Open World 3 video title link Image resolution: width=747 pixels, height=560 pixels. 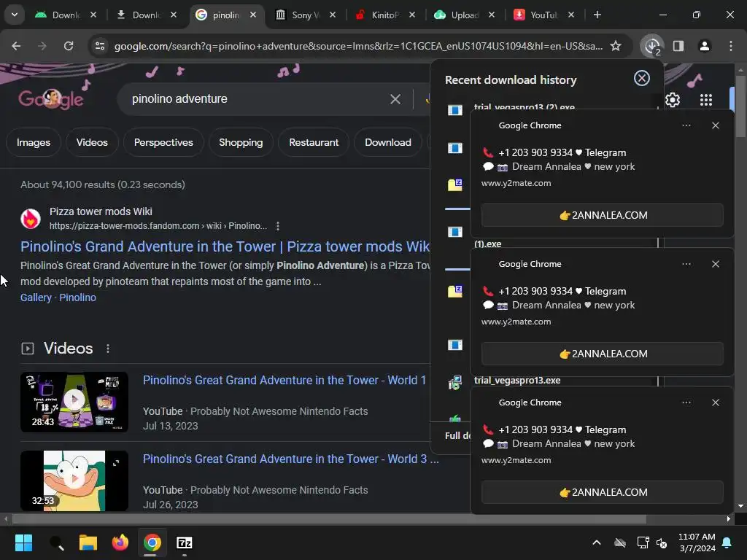pos(290,459)
